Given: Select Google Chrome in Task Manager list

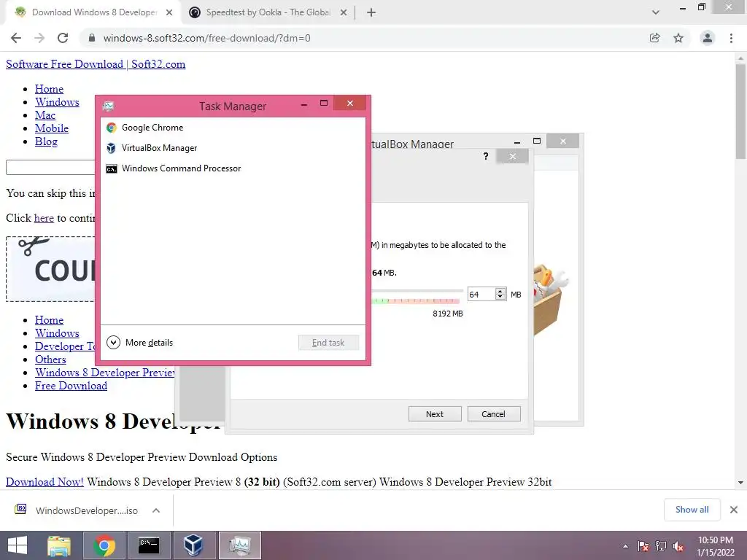Looking at the screenshot, I should (x=233, y=127).
